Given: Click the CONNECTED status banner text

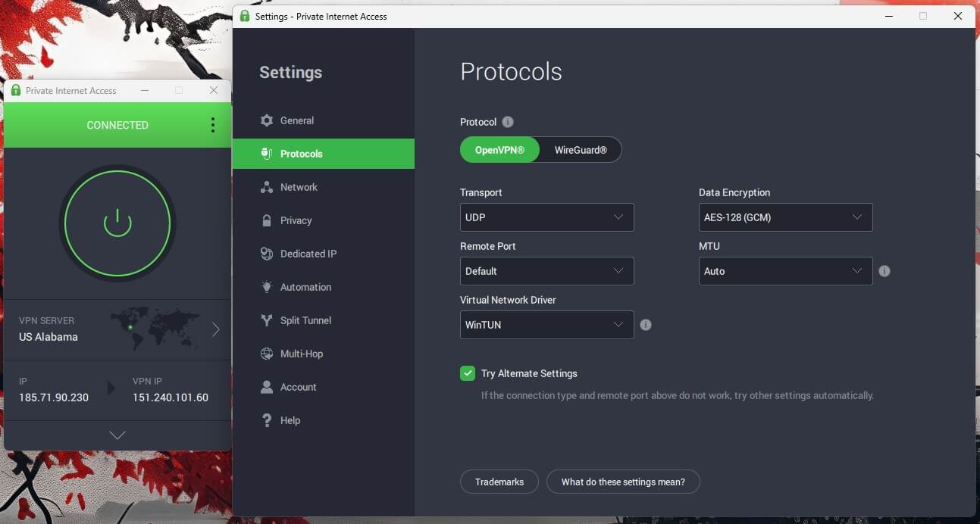Looking at the screenshot, I should [x=117, y=125].
